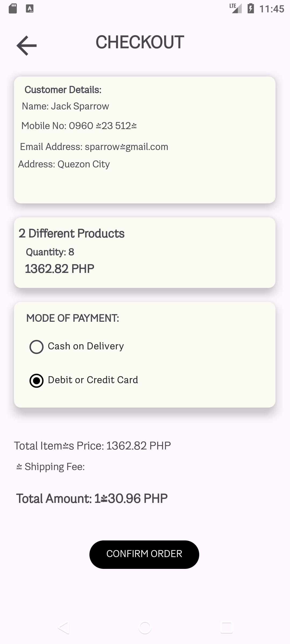Tap the Total Amount text

92,499
